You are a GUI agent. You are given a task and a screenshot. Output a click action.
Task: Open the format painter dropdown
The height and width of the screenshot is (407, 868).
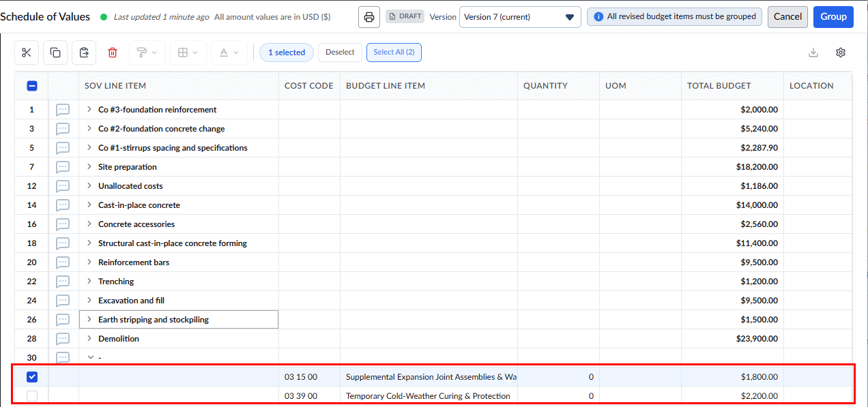click(147, 52)
